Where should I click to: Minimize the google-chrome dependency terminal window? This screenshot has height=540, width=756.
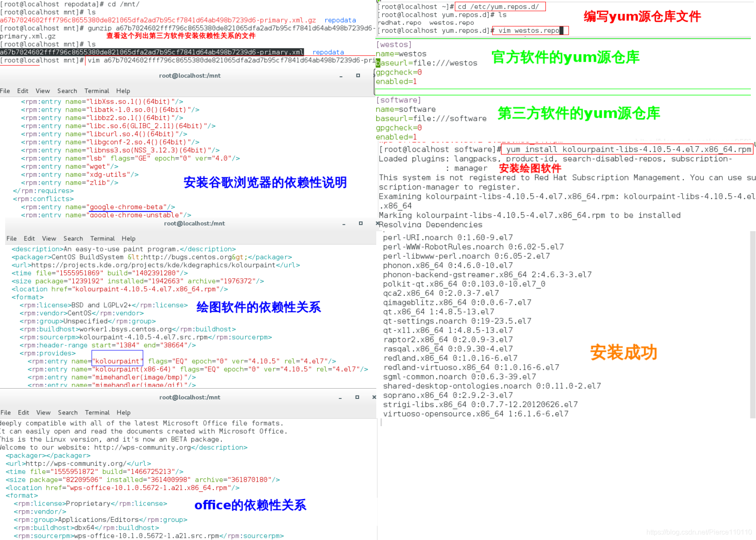click(x=341, y=76)
